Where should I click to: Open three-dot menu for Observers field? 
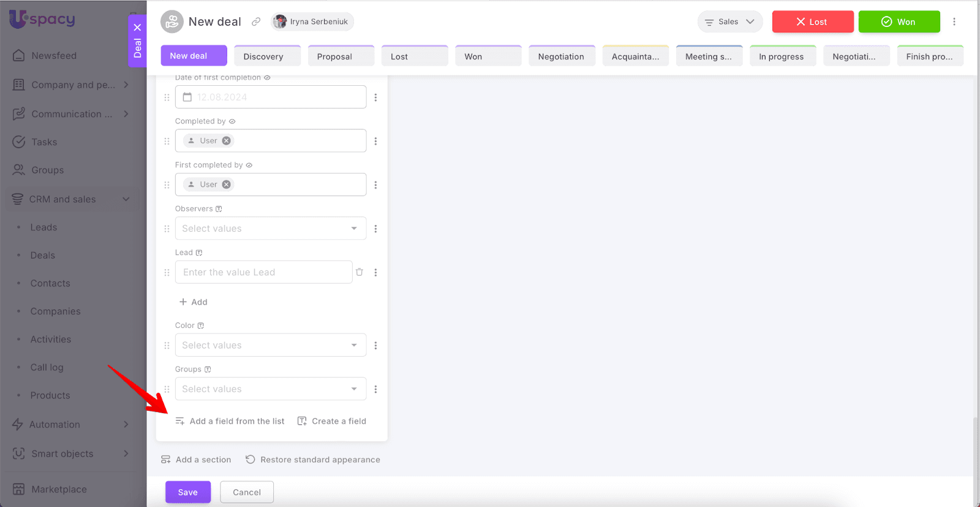pyautogui.click(x=375, y=229)
